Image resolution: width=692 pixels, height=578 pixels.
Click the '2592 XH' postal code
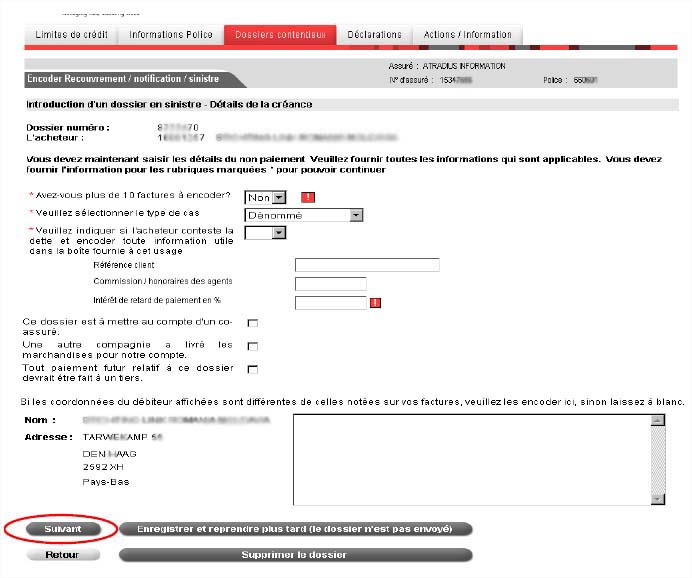(103, 467)
